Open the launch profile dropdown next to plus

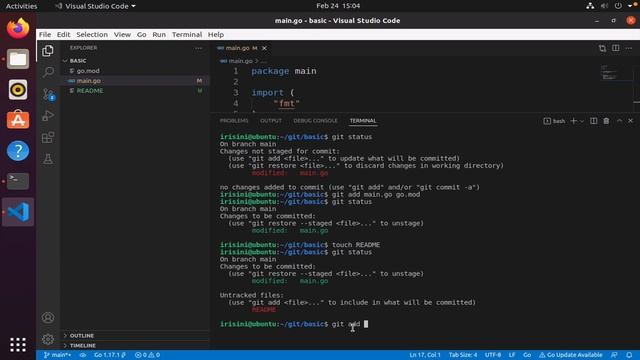coord(582,121)
